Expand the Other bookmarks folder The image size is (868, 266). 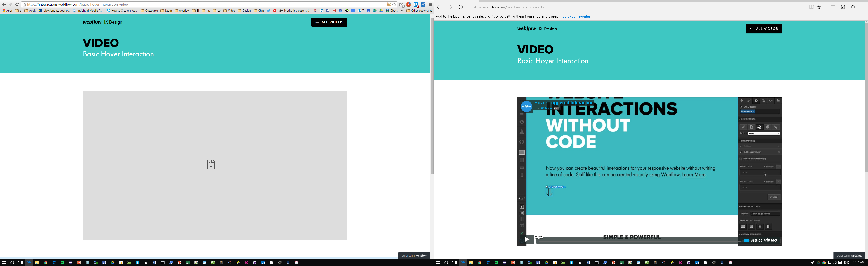click(x=419, y=11)
